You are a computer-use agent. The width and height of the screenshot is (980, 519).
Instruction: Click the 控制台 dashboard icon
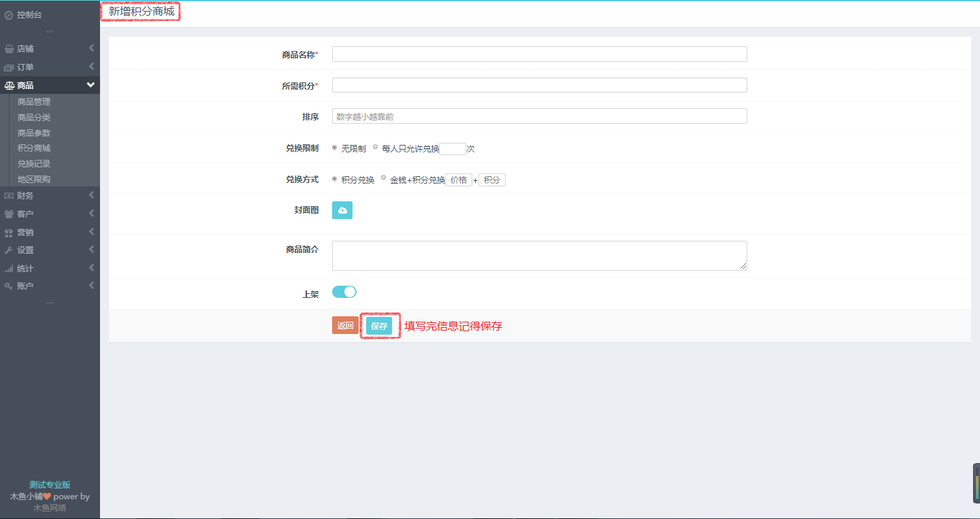(x=9, y=15)
